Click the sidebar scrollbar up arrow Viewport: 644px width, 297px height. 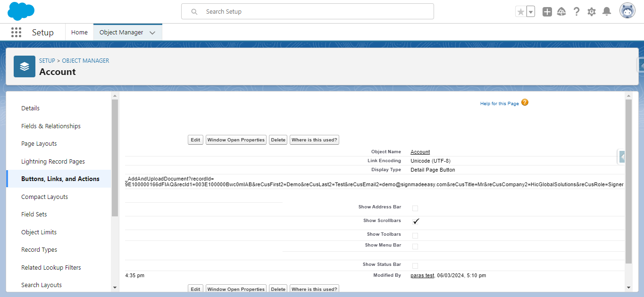[114, 96]
